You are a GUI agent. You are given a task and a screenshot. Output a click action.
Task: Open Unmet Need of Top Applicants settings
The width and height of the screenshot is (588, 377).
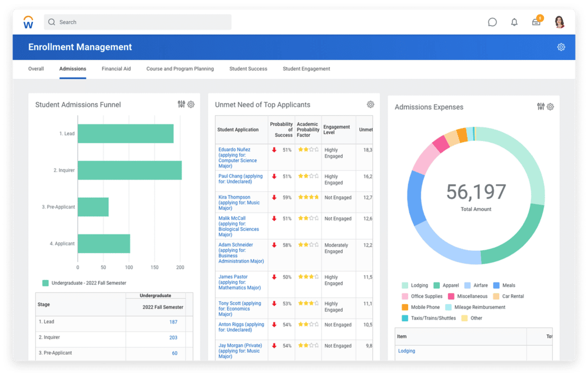click(x=370, y=105)
